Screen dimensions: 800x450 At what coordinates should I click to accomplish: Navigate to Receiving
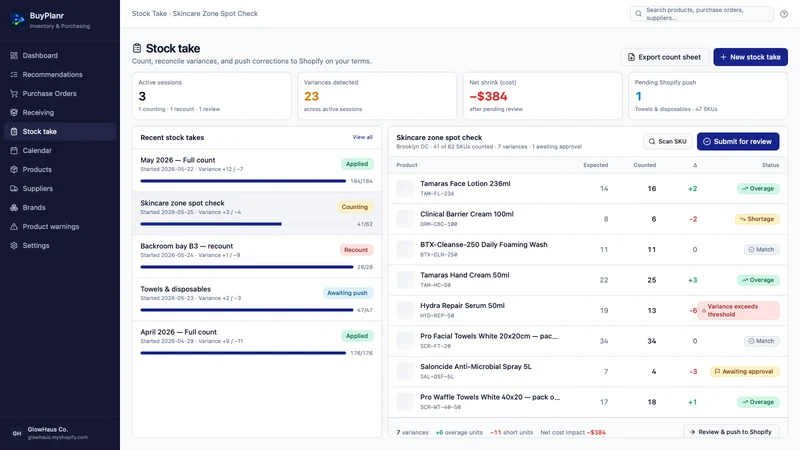60,112
